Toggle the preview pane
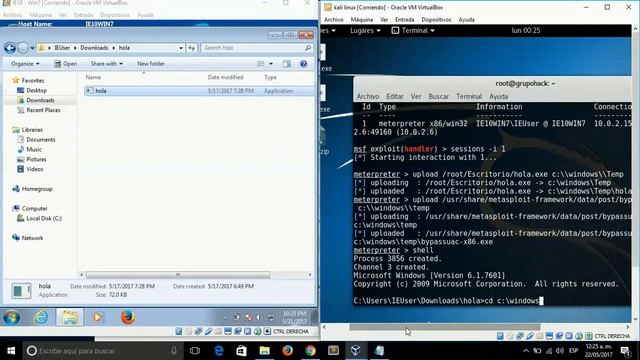This screenshot has width=640, height=360. coord(287,64)
